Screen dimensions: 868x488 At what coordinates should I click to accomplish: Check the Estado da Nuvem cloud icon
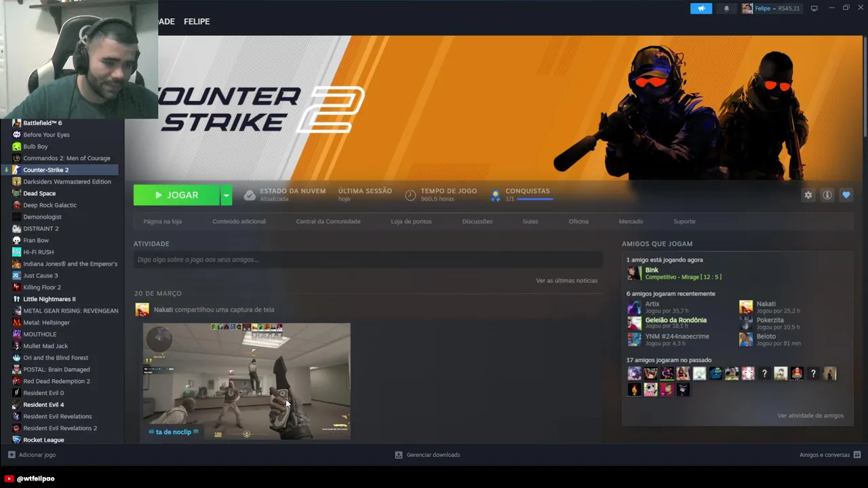(x=250, y=195)
